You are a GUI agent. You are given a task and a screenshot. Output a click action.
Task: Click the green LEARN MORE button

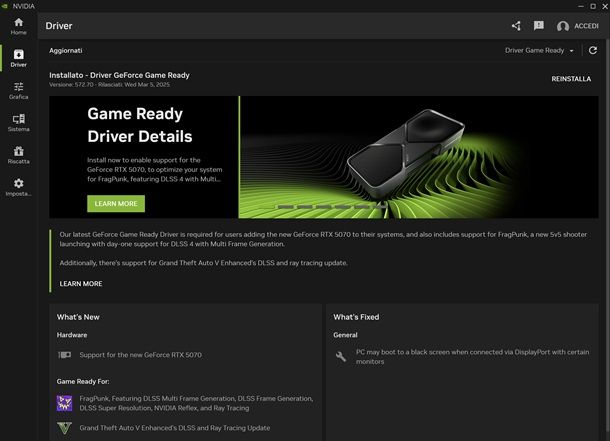[x=116, y=204]
